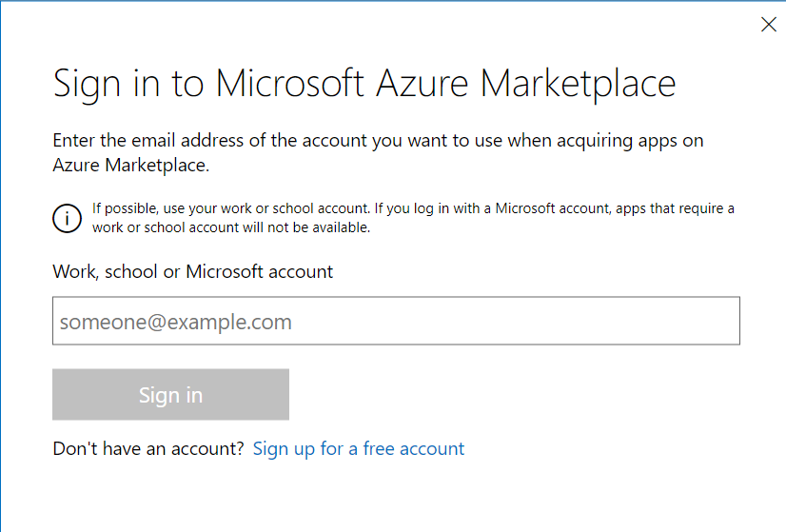Click the 'Enter the email address' instruction line

378,141
